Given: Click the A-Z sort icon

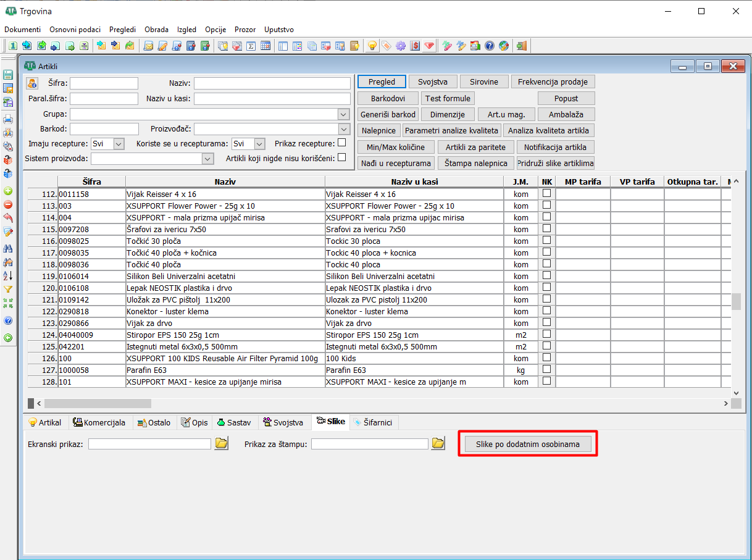Looking at the screenshot, I should (8, 275).
